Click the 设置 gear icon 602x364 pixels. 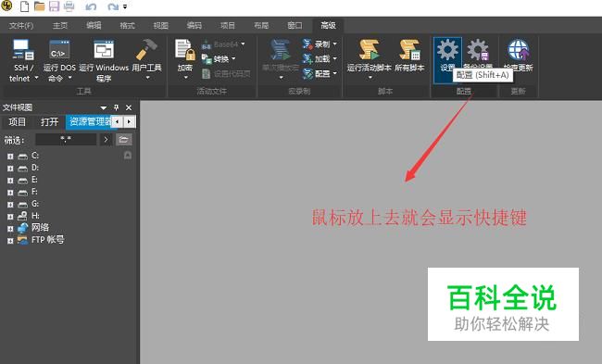[x=447, y=50]
